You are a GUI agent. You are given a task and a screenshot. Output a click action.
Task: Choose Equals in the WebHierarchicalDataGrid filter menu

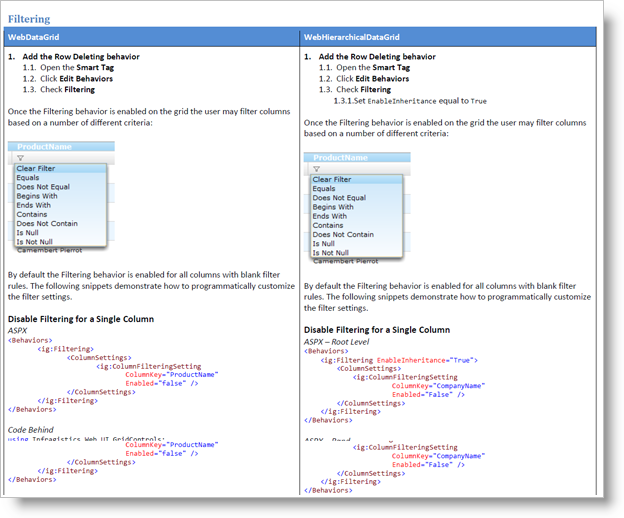(324, 189)
